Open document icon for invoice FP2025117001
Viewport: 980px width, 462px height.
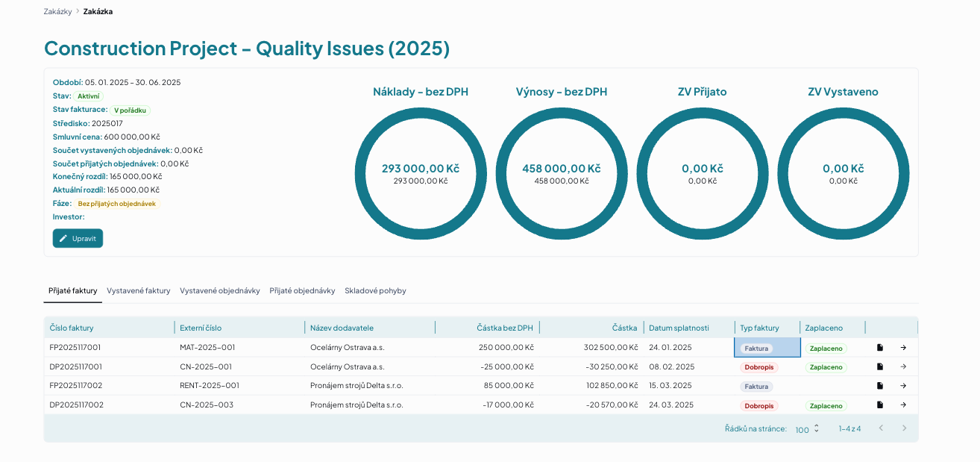click(880, 348)
